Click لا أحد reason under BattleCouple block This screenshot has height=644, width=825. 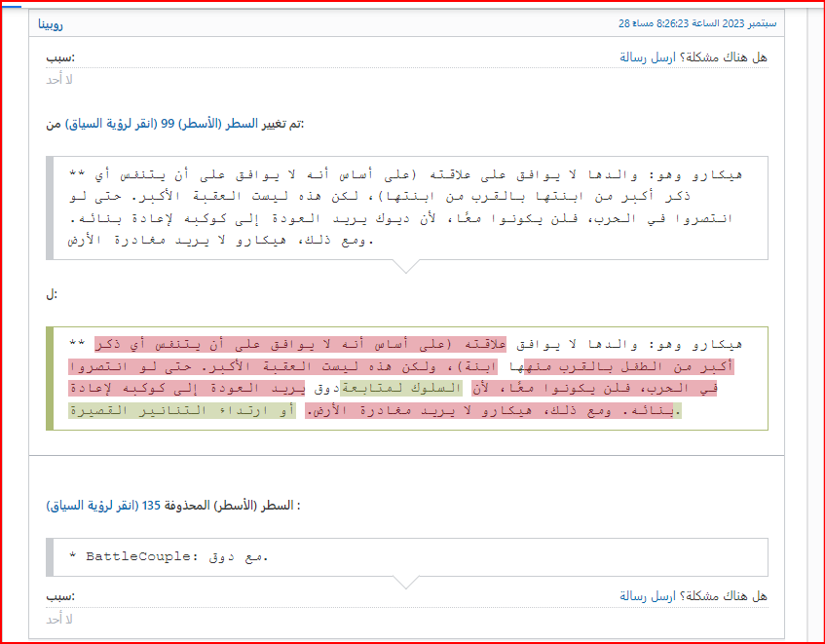[59, 619]
